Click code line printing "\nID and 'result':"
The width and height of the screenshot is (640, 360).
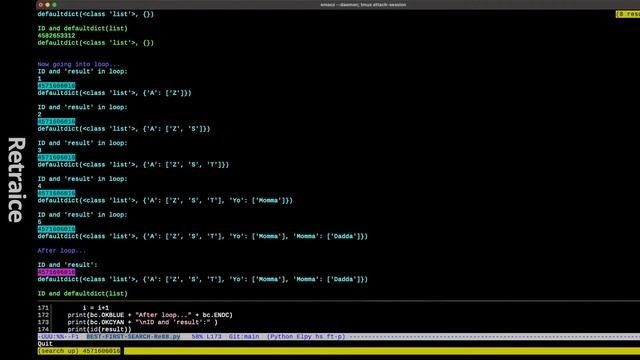142,322
